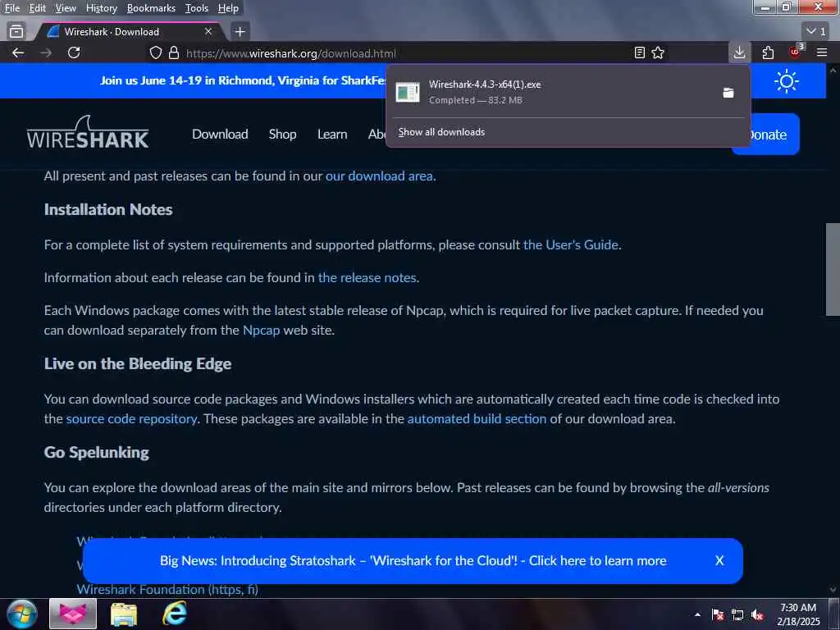Open the Bookmarks menu
840x630 pixels.
[x=151, y=8]
